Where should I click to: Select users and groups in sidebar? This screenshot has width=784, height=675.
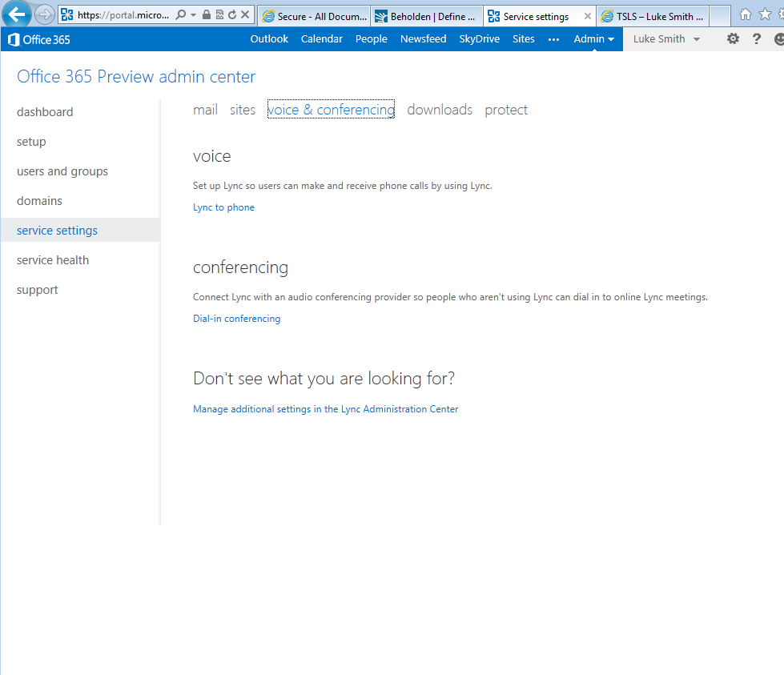[62, 171]
